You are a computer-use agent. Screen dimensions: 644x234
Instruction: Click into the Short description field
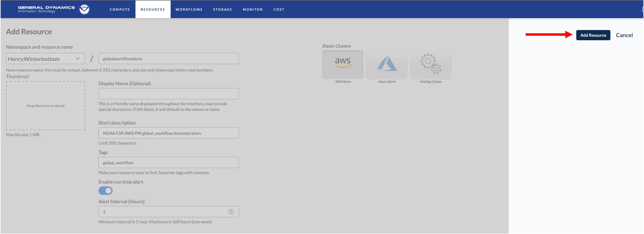(168, 133)
